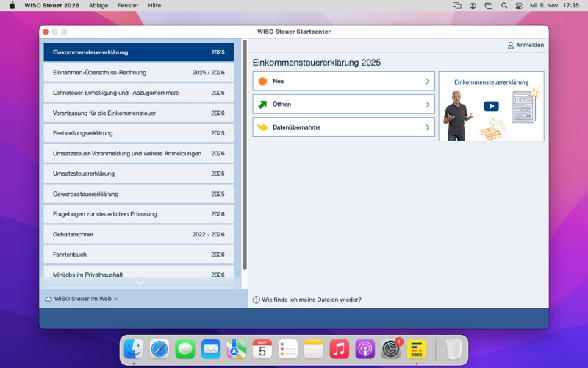Click the yellow arrow icon on Datenübernahme

tap(262, 127)
